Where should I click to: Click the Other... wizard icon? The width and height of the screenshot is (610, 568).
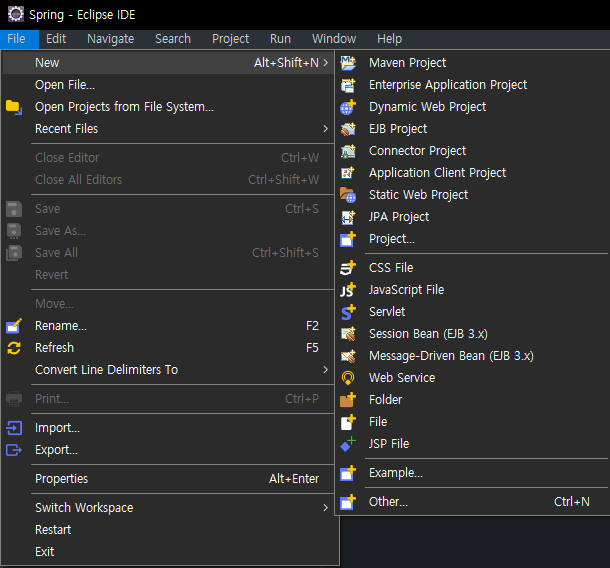pos(348,502)
